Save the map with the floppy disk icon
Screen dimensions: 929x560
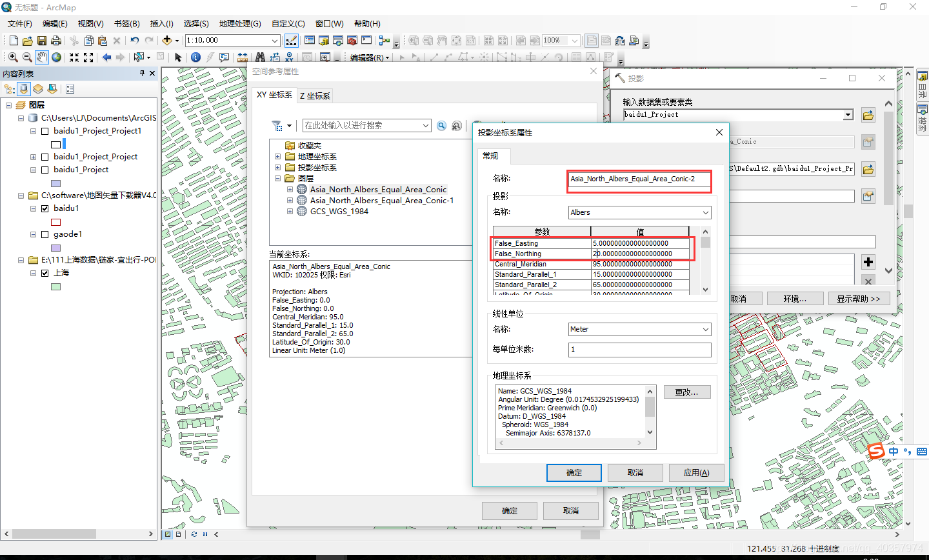point(42,41)
